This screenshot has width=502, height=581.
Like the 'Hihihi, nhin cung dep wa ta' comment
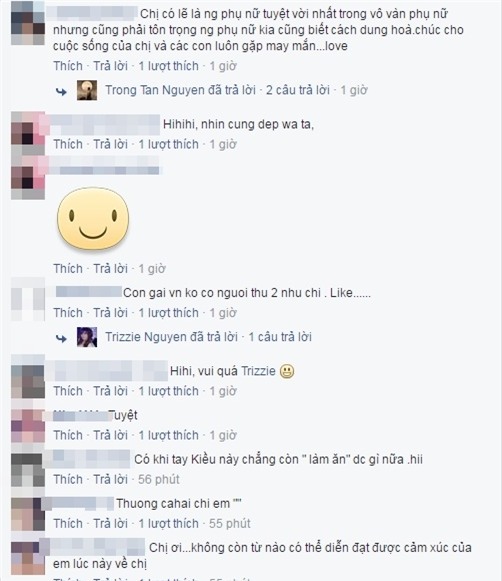click(68, 144)
